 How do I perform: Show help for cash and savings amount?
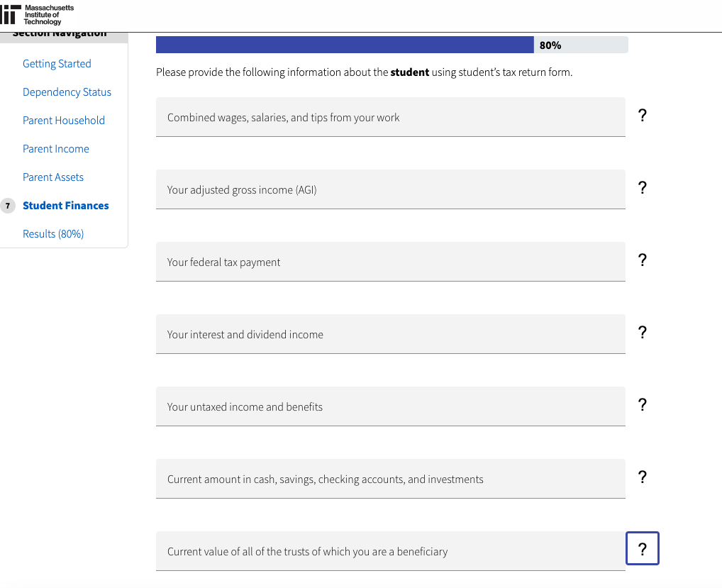(642, 477)
